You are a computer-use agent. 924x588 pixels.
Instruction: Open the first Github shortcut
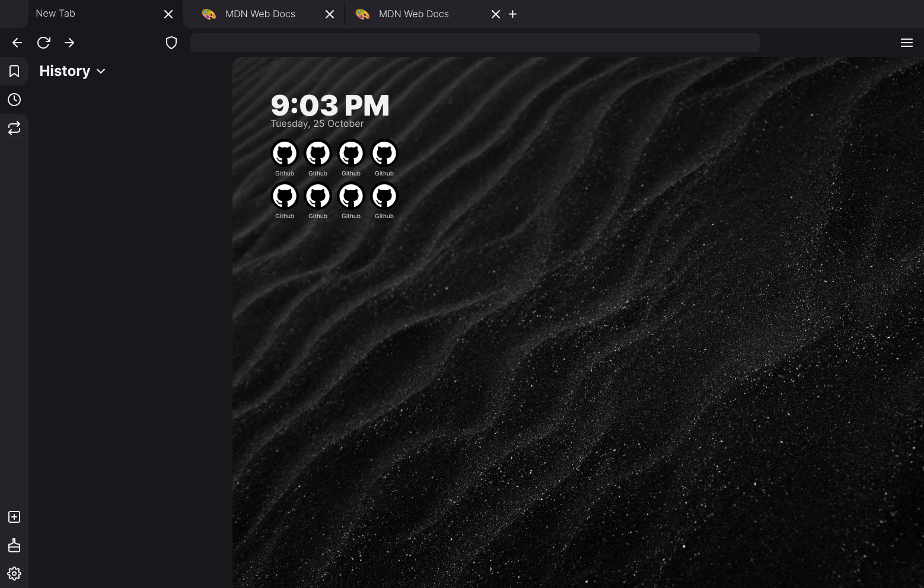[x=284, y=153]
